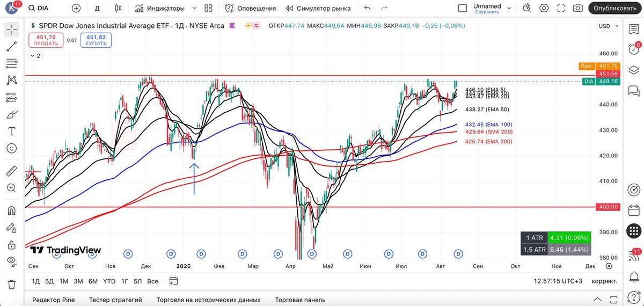
Task: Open the Торговая панель tab
Action: tap(300, 300)
